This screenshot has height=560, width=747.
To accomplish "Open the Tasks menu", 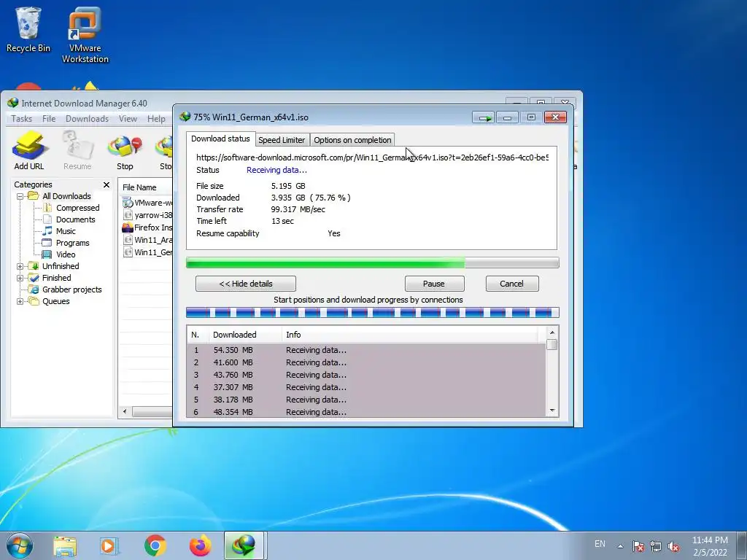I will tap(21, 119).
